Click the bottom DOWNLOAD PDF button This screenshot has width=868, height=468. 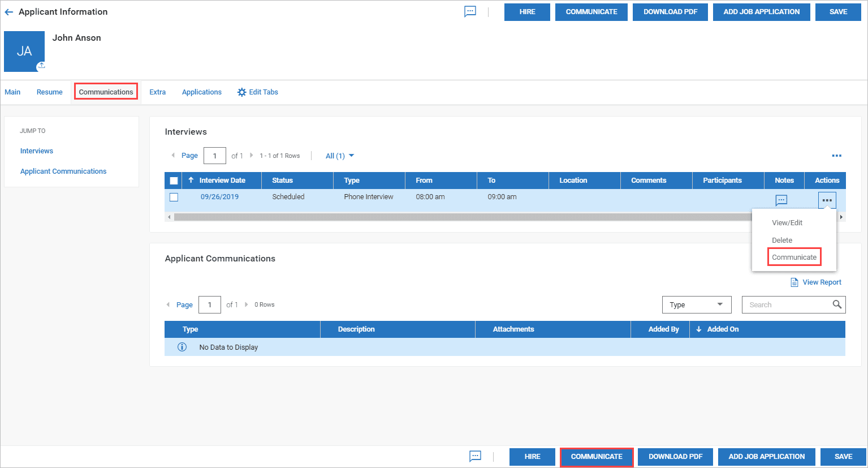(676, 457)
